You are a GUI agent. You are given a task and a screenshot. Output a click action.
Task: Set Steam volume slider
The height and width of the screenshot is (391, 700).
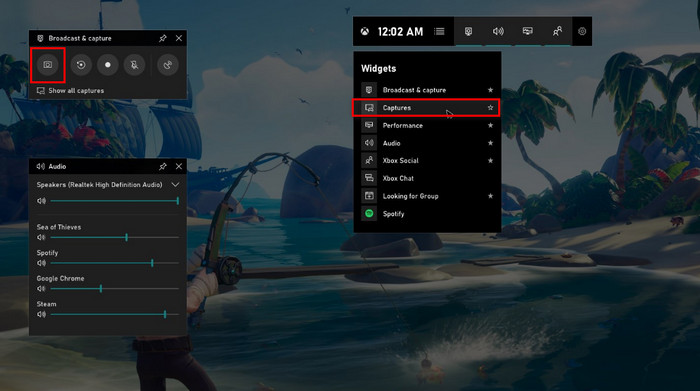(115, 315)
